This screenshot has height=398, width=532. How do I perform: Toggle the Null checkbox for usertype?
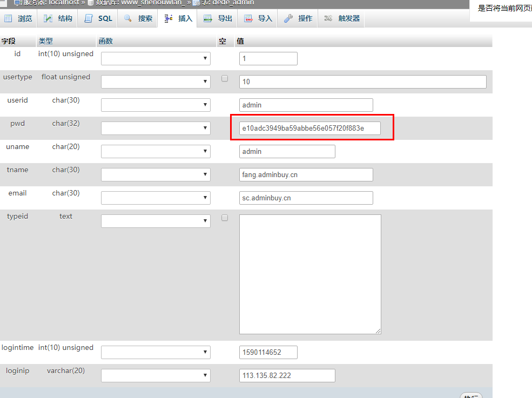coord(225,78)
